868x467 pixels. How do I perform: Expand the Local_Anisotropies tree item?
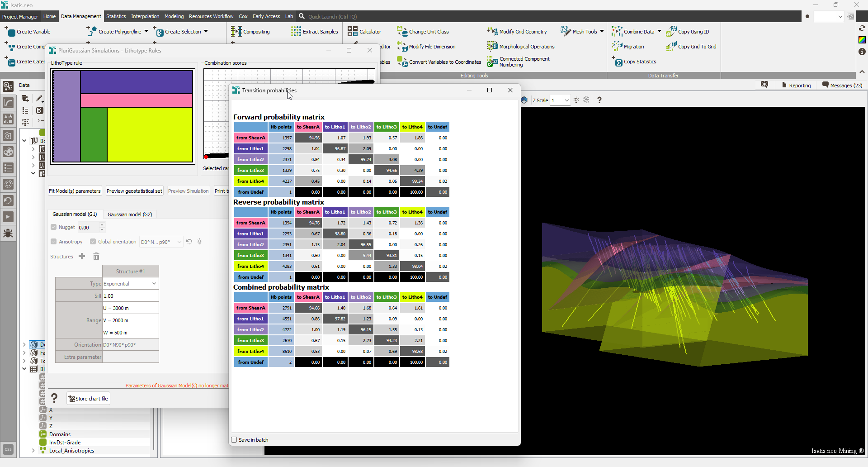pos(33,451)
